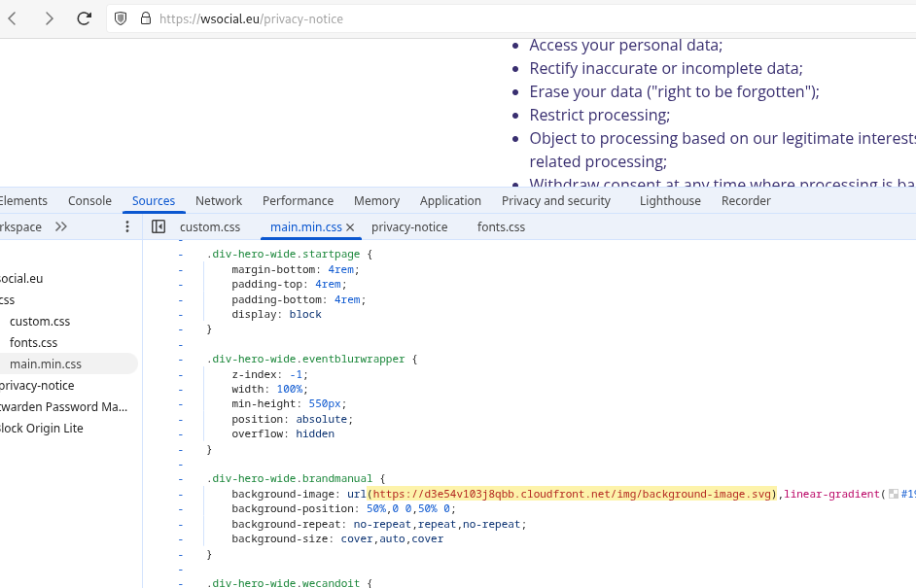This screenshot has height=588, width=916.
Task: Select custom.css in the file tree
Action: tap(40, 322)
